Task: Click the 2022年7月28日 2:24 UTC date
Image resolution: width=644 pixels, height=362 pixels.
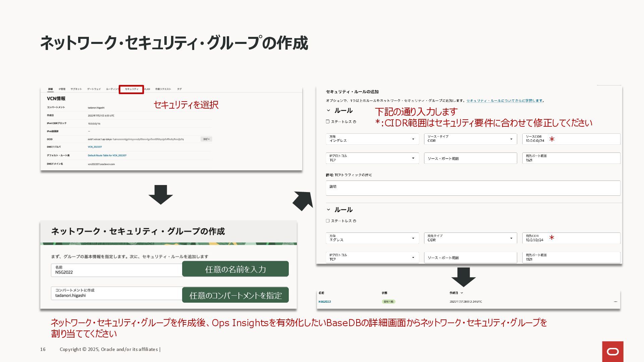Action: pyautogui.click(x=466, y=302)
